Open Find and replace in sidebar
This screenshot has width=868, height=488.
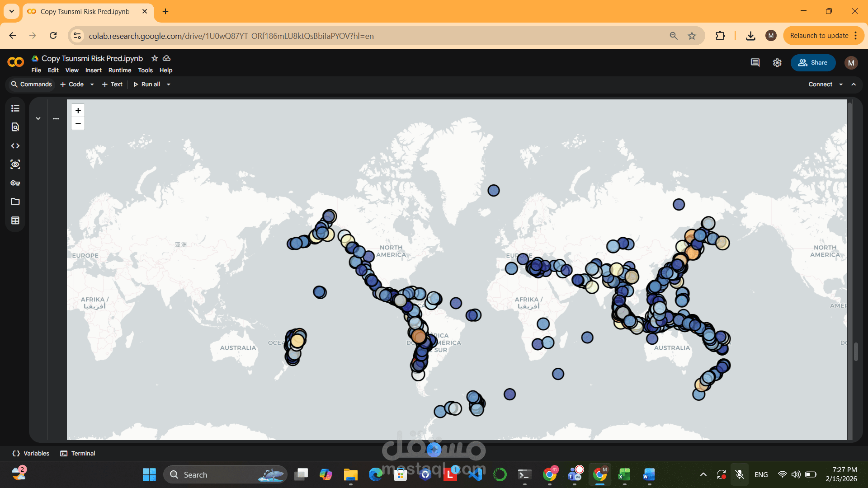15,127
